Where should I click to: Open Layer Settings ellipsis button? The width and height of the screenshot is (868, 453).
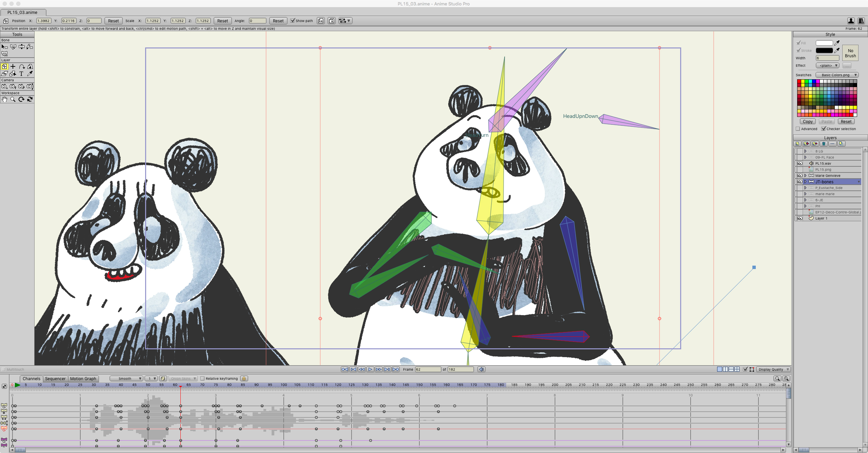pos(832,144)
